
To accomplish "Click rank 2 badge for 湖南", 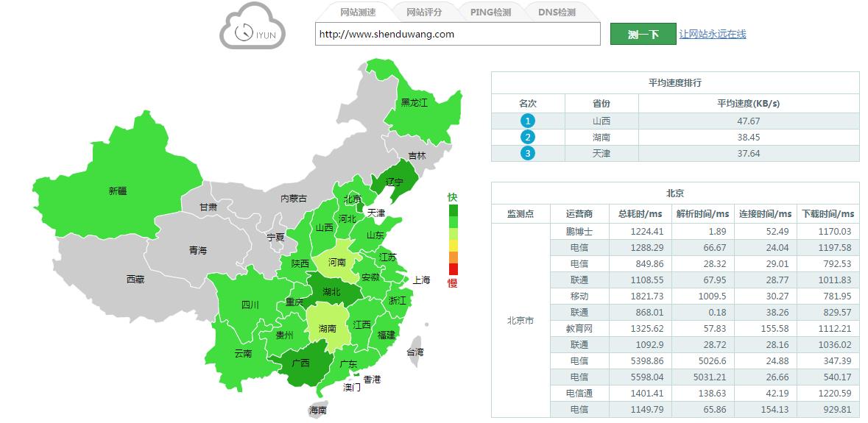I will 527,137.
